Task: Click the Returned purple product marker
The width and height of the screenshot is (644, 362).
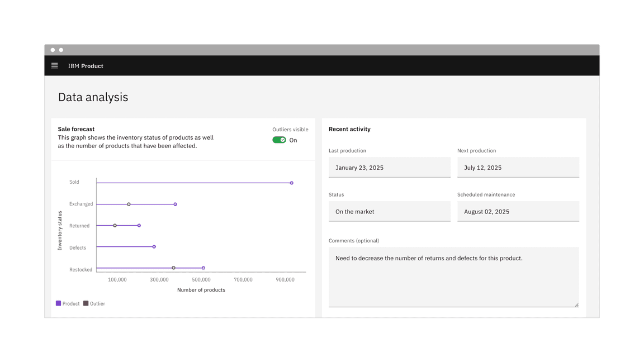Action: pos(139,226)
